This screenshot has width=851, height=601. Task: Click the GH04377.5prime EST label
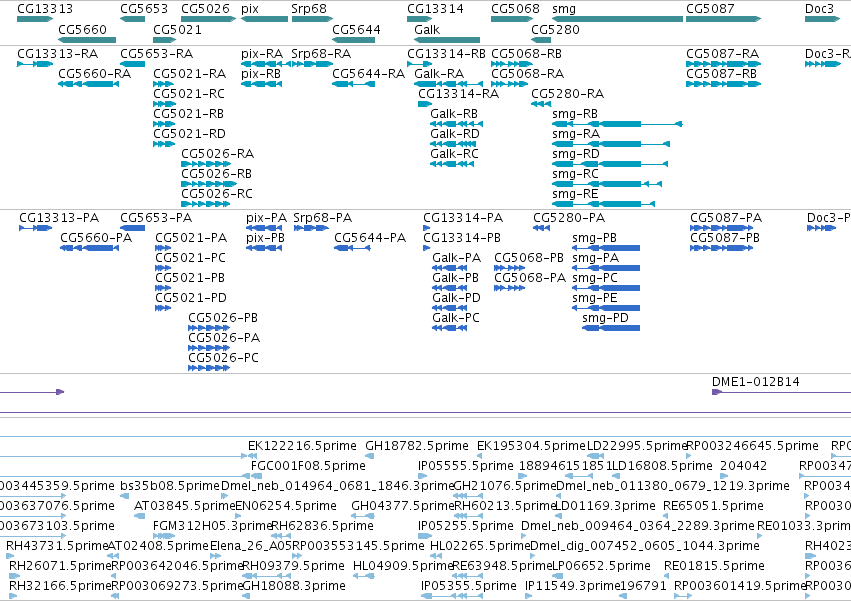402,506
